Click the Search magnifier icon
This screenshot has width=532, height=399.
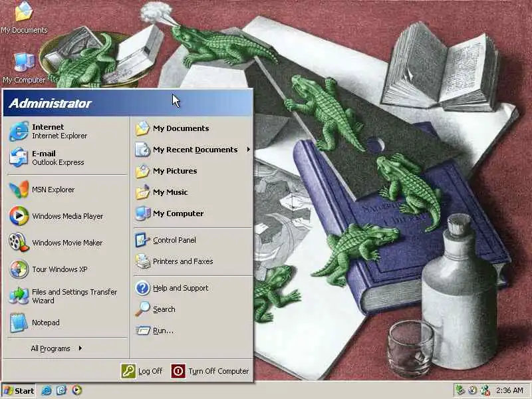142,309
